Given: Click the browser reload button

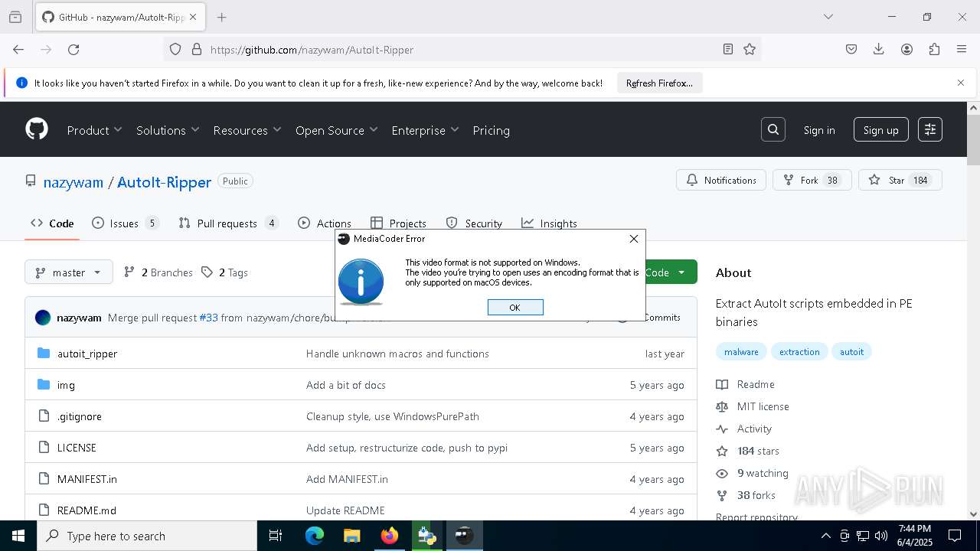Looking at the screenshot, I should 73,49.
